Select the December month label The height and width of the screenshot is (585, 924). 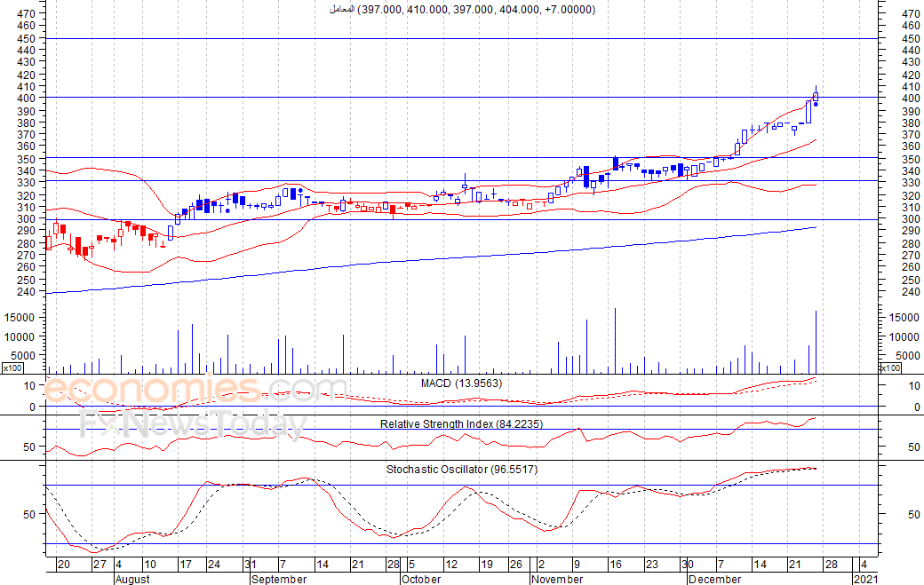(714, 579)
